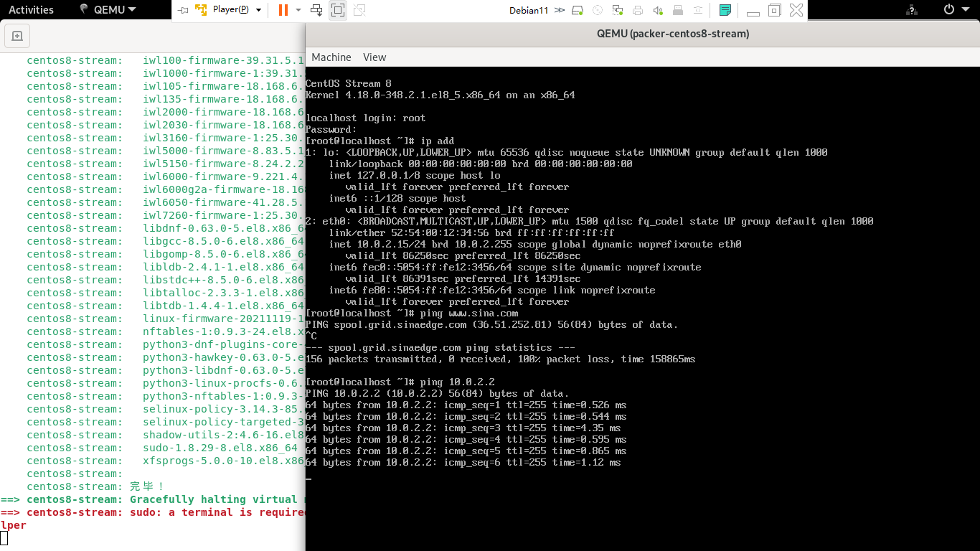This screenshot has height=551, width=980.
Task: Expand the system menu arrow in top bar
Action: coord(967,10)
